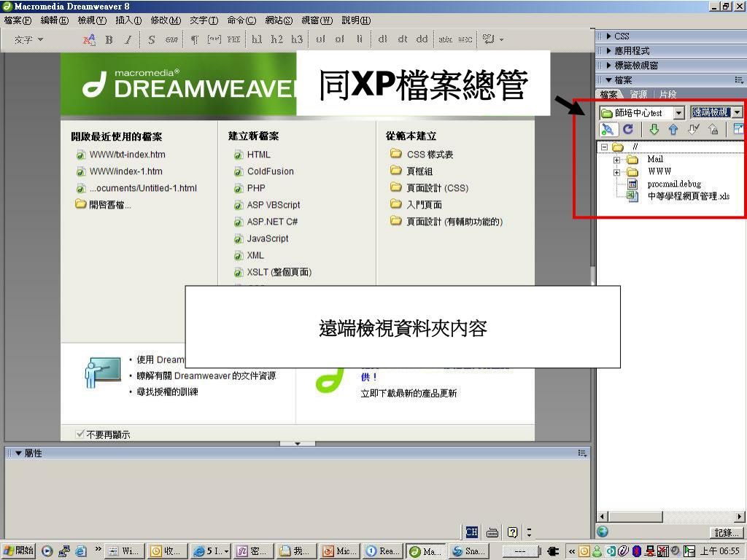Viewport: 747px width, 560px height.
Task: Apply Bold from the text insert bar
Action: 109,39
